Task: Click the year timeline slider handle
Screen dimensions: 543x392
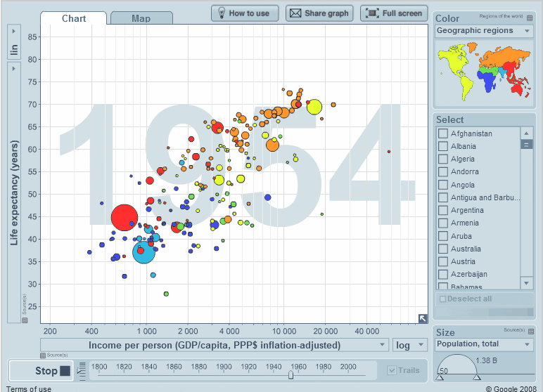Action: point(290,375)
